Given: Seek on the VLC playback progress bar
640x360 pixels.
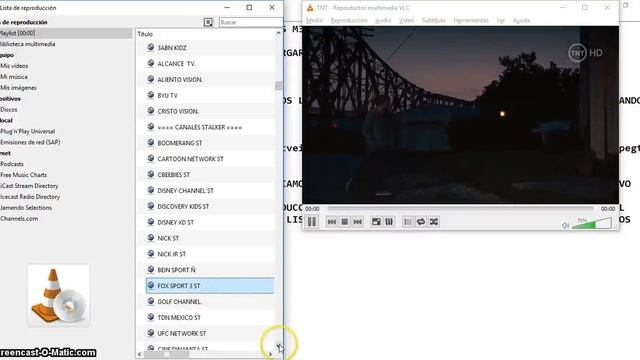Looking at the screenshot, I should click(x=460, y=208).
